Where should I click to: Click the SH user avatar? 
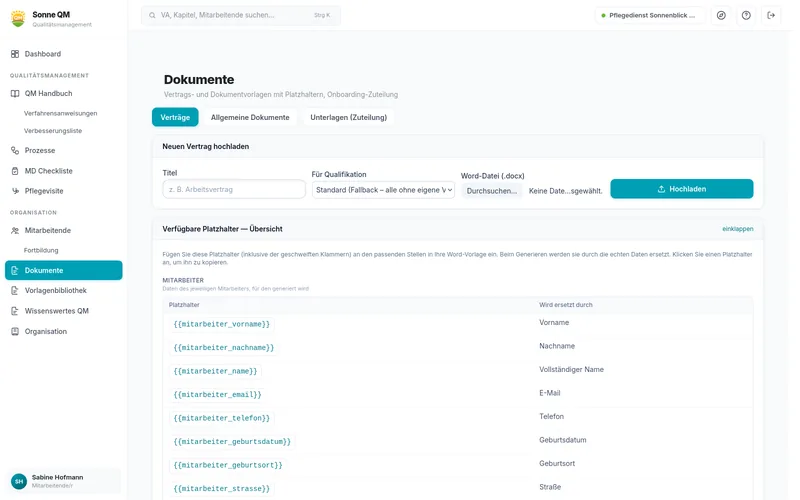(19, 481)
